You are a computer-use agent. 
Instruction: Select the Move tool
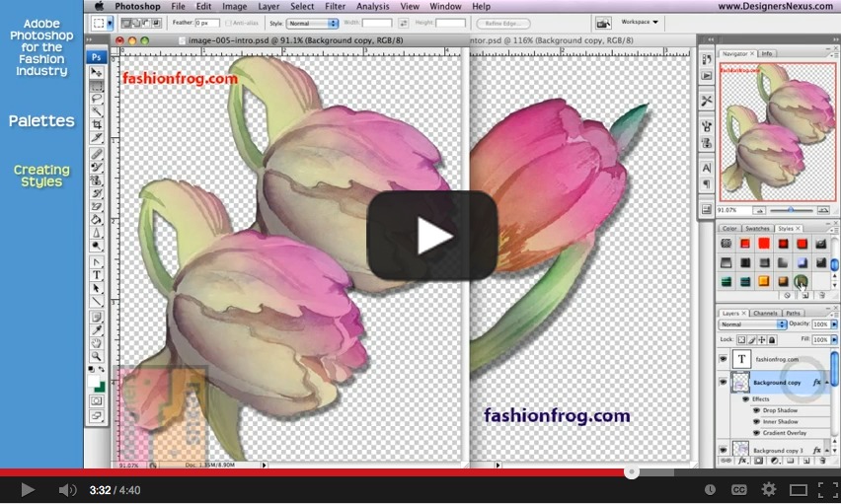pyautogui.click(x=97, y=72)
